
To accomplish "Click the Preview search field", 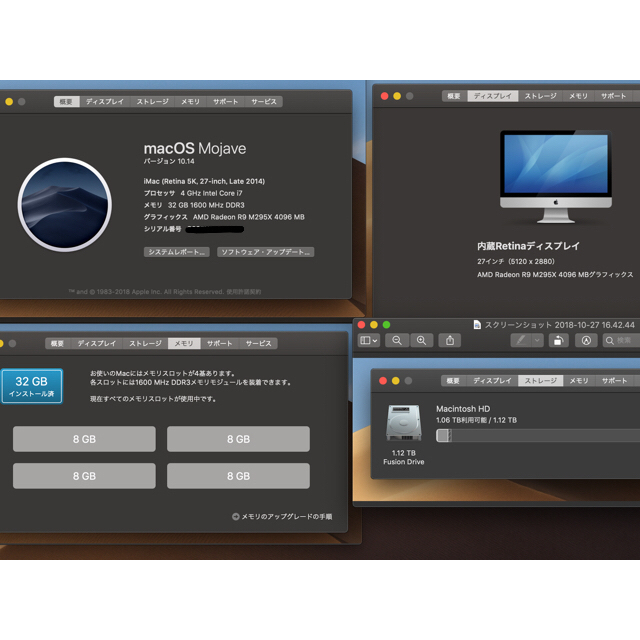I will coord(621,340).
